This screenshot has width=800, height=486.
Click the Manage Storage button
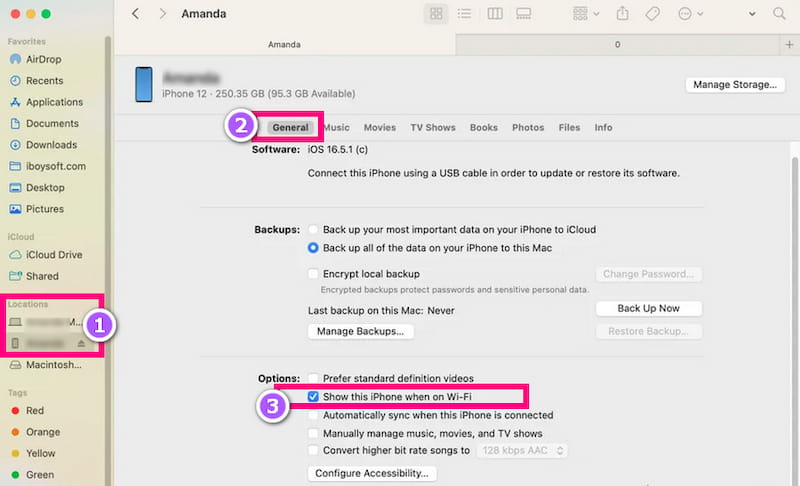[735, 85]
